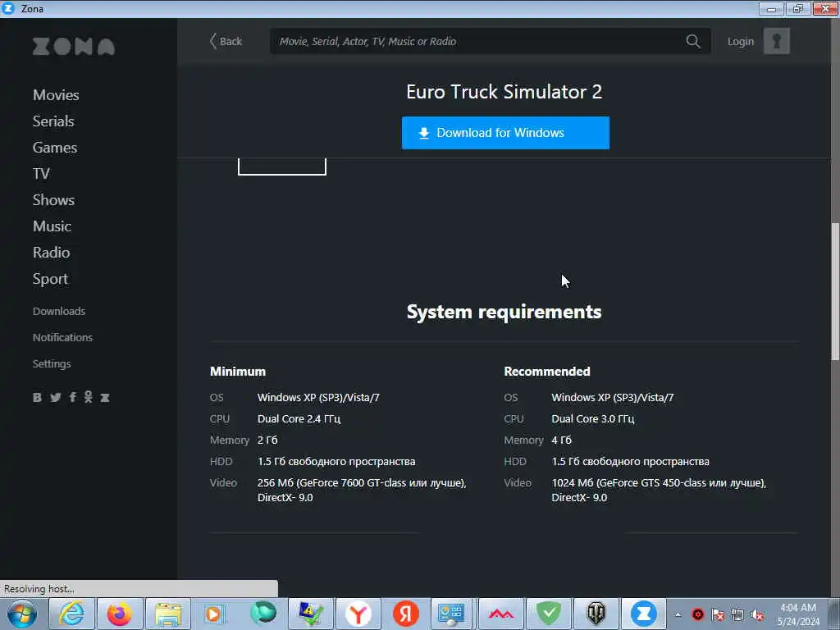The width and height of the screenshot is (840, 630).
Task: Click the 256 Мб GeForce 7600 video text
Action: tap(362, 491)
